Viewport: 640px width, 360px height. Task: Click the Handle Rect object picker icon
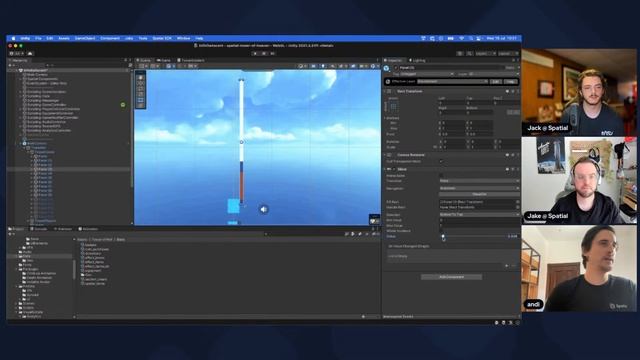tap(518, 207)
